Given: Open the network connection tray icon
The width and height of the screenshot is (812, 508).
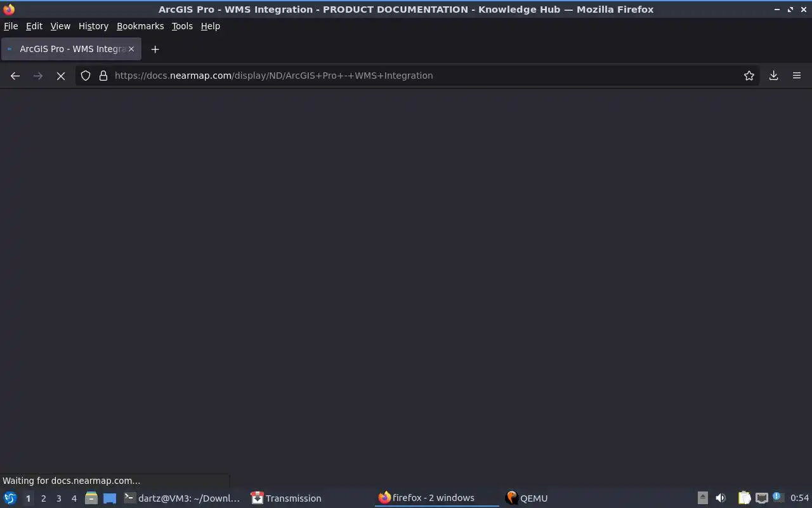Looking at the screenshot, I should pos(762,498).
